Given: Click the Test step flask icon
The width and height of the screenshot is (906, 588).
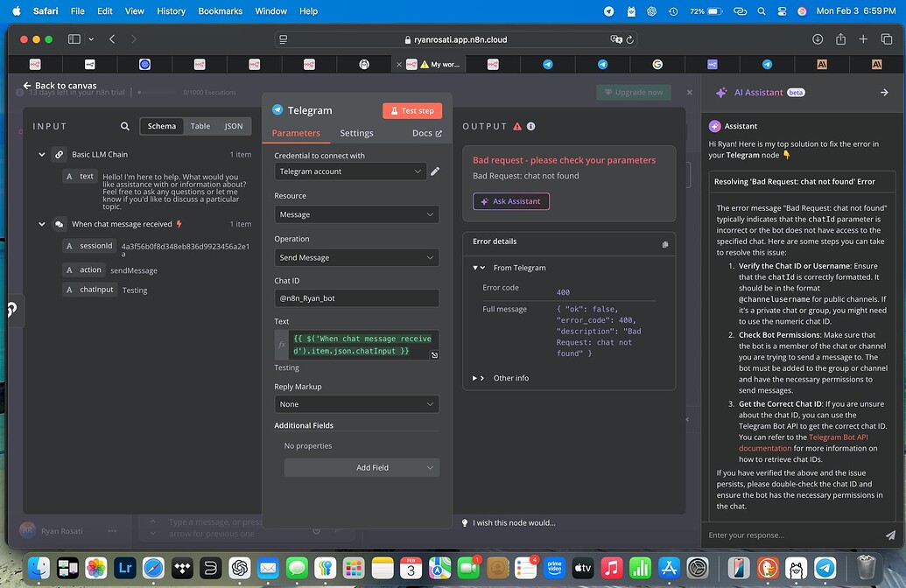Looking at the screenshot, I should pyautogui.click(x=394, y=110).
